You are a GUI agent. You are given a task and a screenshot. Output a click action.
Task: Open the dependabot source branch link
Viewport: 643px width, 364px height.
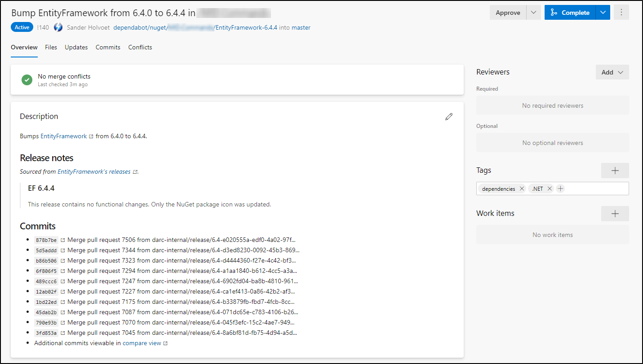pos(195,27)
